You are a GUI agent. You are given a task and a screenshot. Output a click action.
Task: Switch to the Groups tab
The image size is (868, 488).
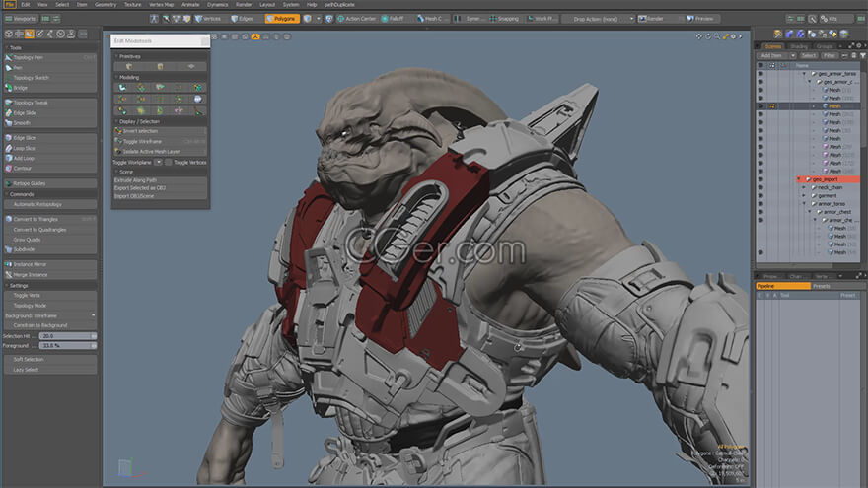pos(825,46)
